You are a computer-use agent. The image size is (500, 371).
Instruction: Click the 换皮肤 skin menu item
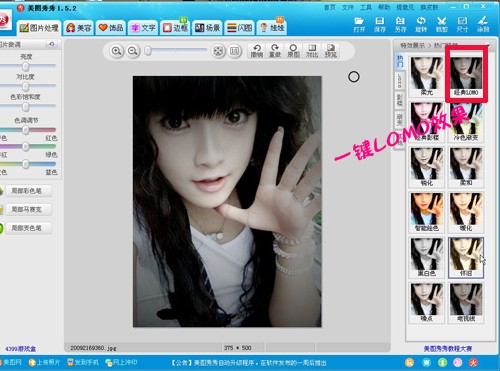pyautogui.click(x=429, y=7)
